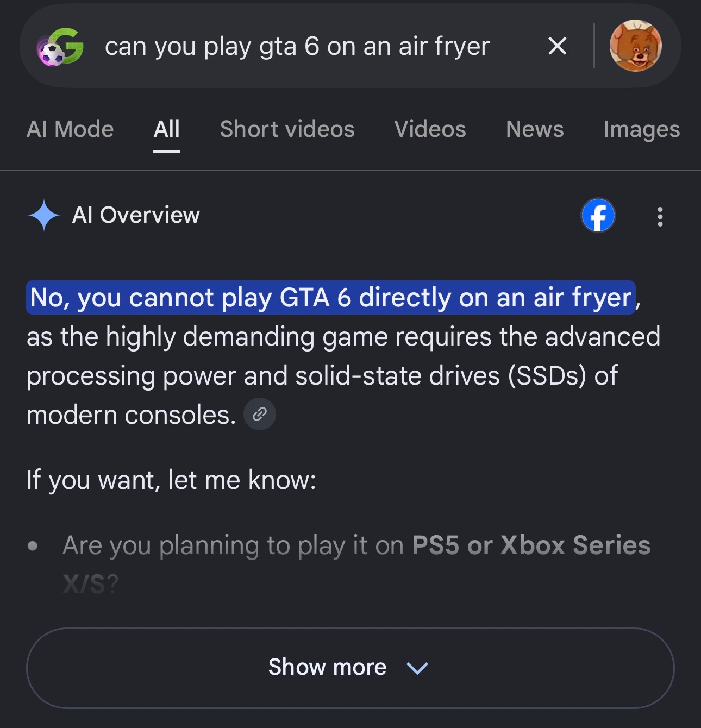Screen dimensions: 701x728
Task: Tap the Google doodle logo icon
Action: (x=60, y=47)
